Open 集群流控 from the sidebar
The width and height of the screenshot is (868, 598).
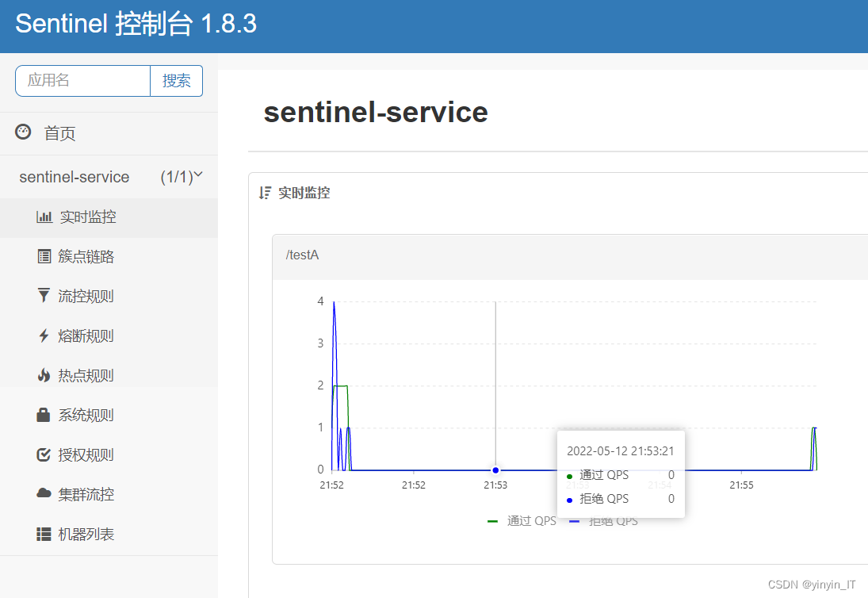point(109,494)
